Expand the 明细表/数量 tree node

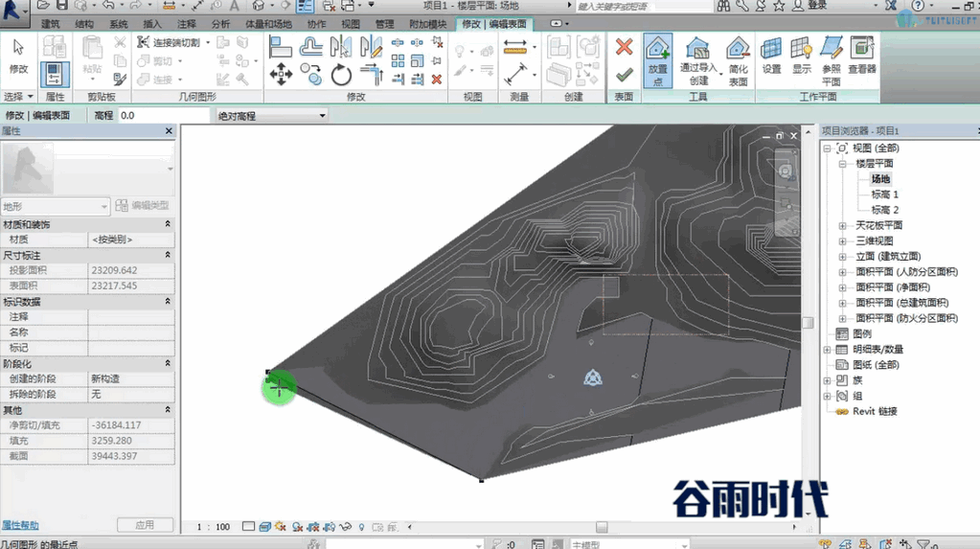click(x=827, y=350)
